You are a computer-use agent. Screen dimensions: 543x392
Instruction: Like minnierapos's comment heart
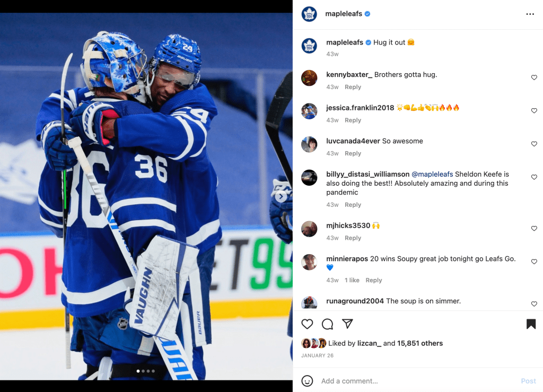click(x=534, y=262)
